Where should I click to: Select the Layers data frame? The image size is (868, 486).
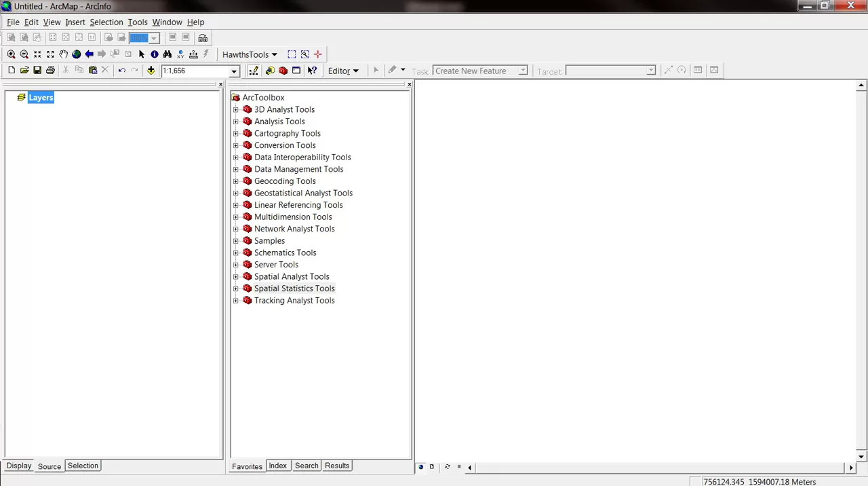tap(41, 98)
